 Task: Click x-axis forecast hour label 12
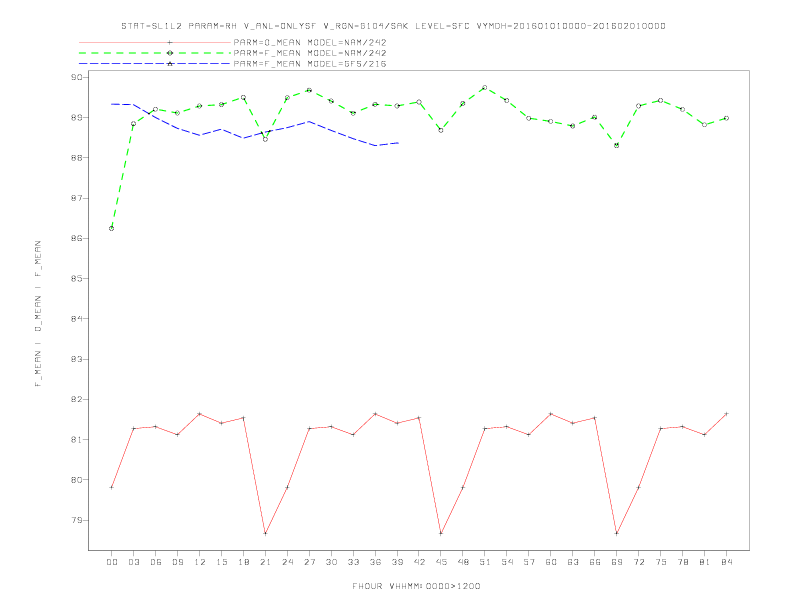pyautogui.click(x=200, y=562)
